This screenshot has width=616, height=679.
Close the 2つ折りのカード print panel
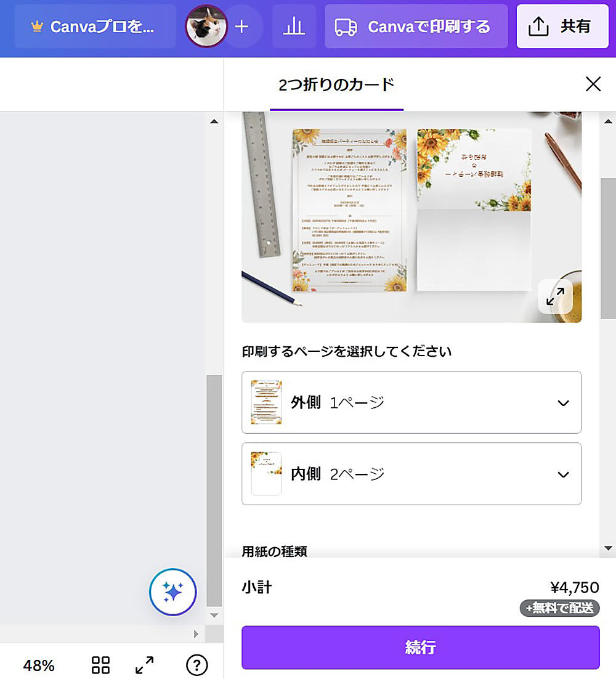pos(593,84)
